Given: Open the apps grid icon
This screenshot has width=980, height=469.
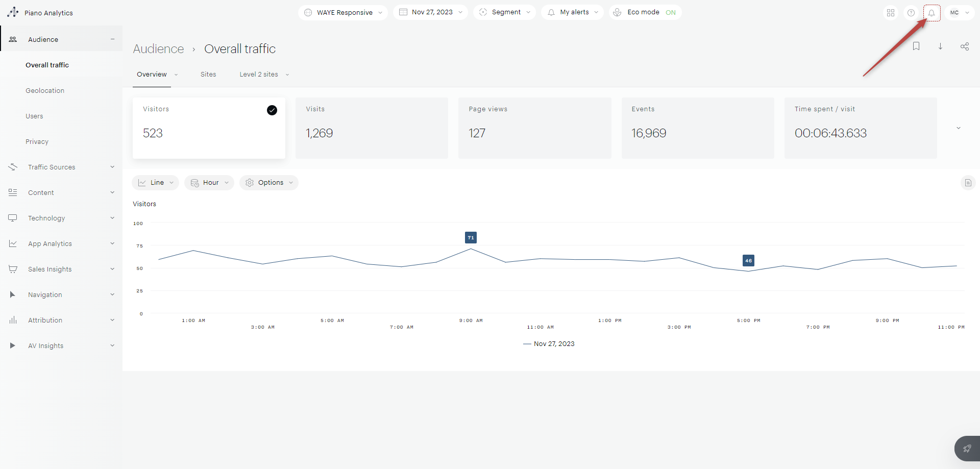Looking at the screenshot, I should coord(891,13).
